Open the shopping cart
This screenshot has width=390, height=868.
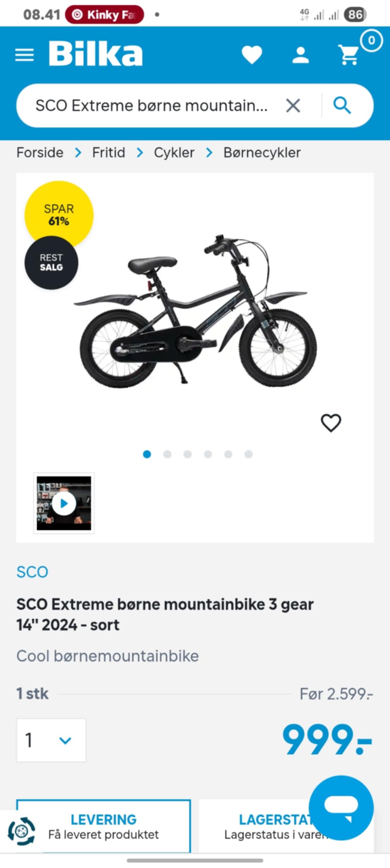tap(350, 55)
